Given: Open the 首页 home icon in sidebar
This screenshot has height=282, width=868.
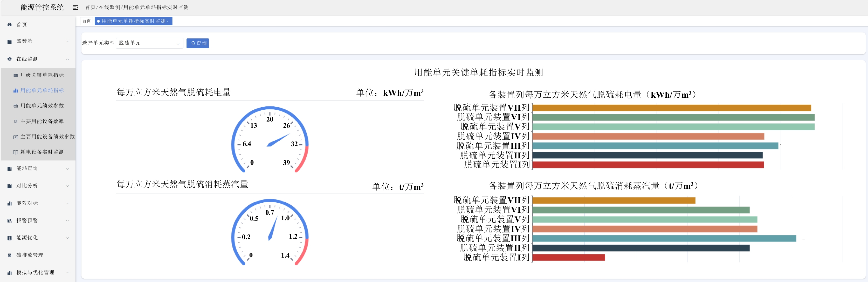Looking at the screenshot, I should click(x=9, y=25).
